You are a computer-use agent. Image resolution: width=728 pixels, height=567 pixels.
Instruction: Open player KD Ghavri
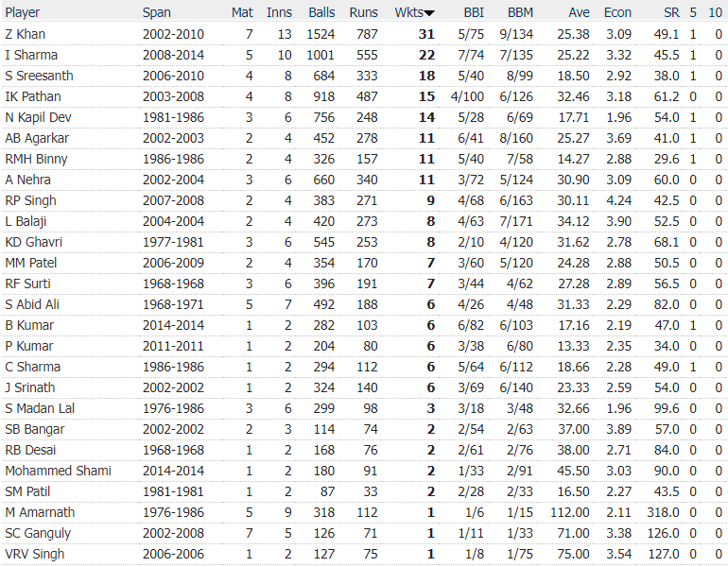pos(33,242)
